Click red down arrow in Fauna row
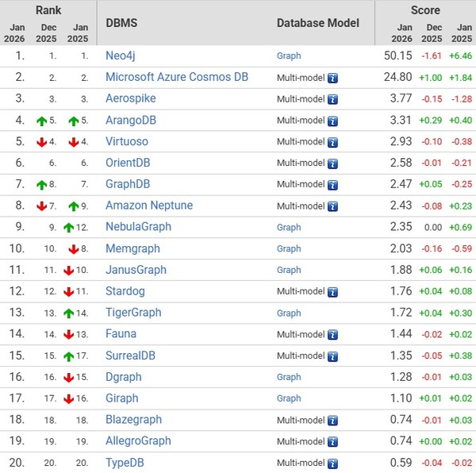Viewport: 476px width, 473px height. 69,335
